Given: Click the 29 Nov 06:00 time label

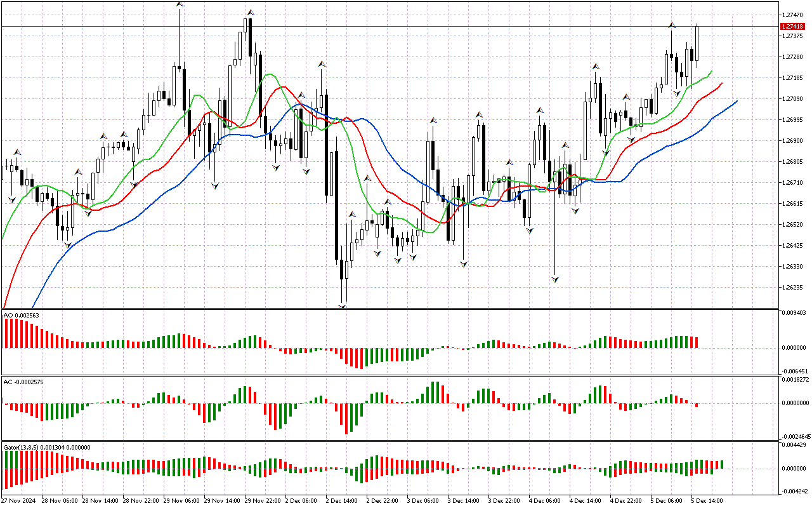Looking at the screenshot, I should (181, 501).
